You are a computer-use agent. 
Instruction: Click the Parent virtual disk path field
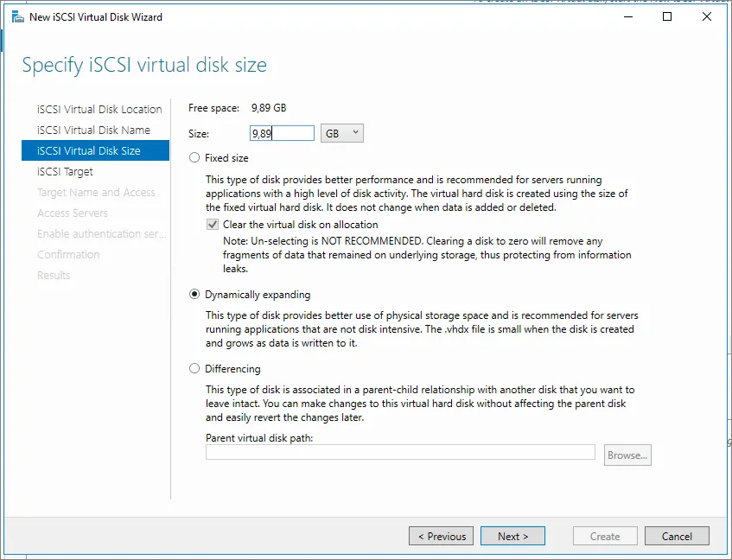400,452
